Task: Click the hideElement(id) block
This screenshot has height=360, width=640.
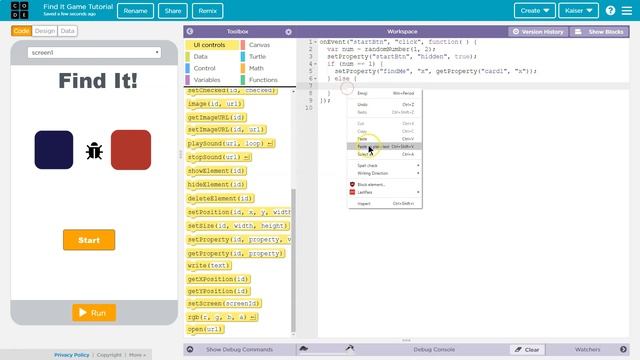Action: [217, 184]
